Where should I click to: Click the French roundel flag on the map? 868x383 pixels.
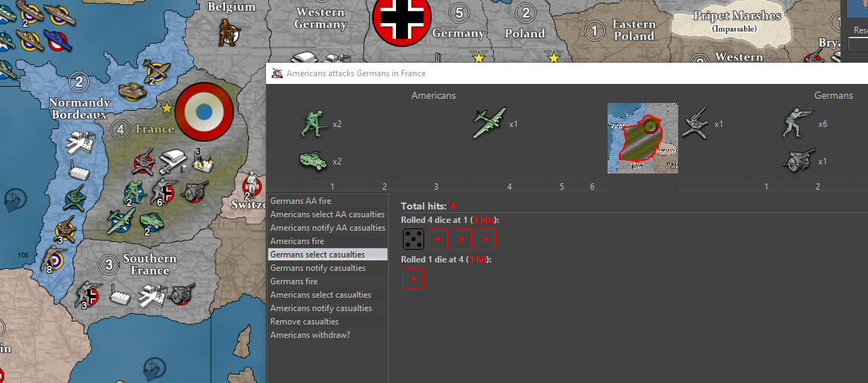pos(204,111)
